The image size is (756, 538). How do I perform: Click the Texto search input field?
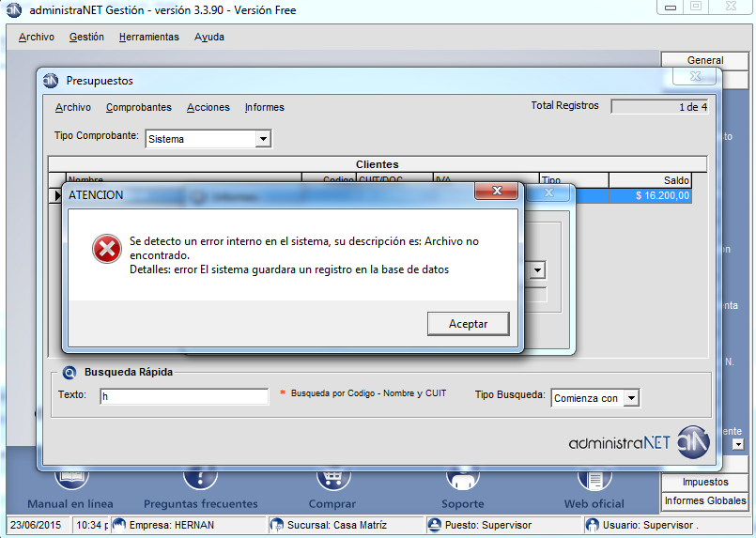pyautogui.click(x=184, y=396)
